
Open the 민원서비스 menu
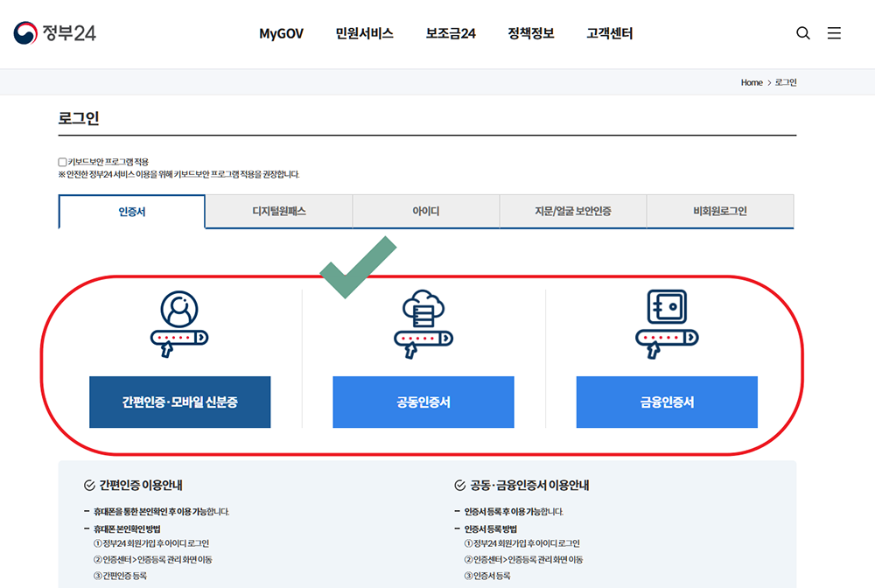[x=363, y=33]
